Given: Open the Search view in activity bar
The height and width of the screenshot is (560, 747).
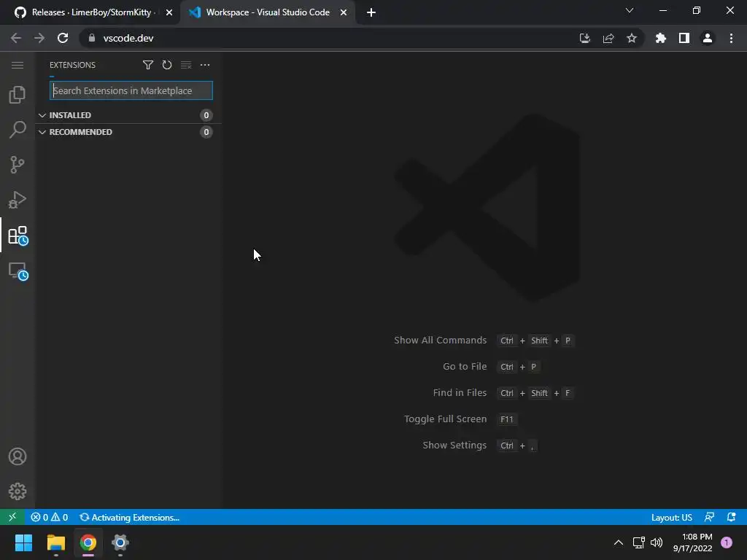Looking at the screenshot, I should [18, 130].
